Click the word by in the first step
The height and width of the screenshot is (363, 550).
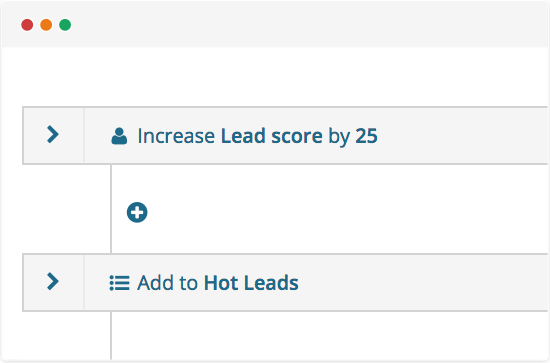(339, 137)
